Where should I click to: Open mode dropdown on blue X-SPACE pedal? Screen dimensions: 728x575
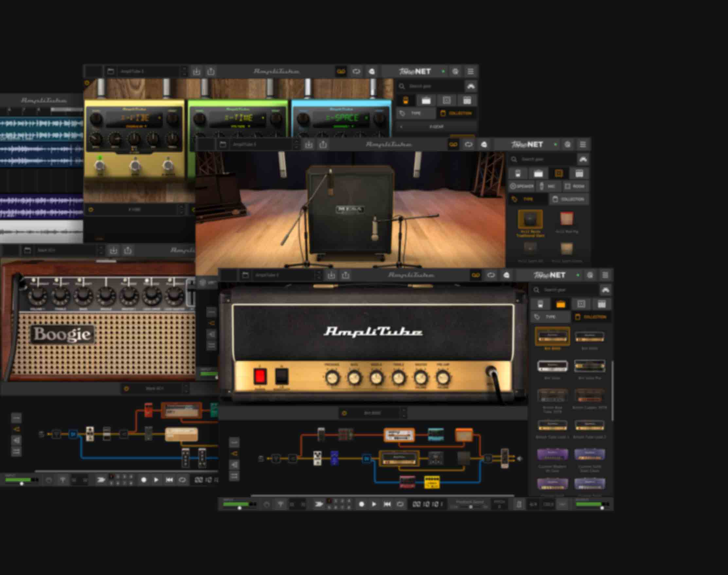coord(343,126)
